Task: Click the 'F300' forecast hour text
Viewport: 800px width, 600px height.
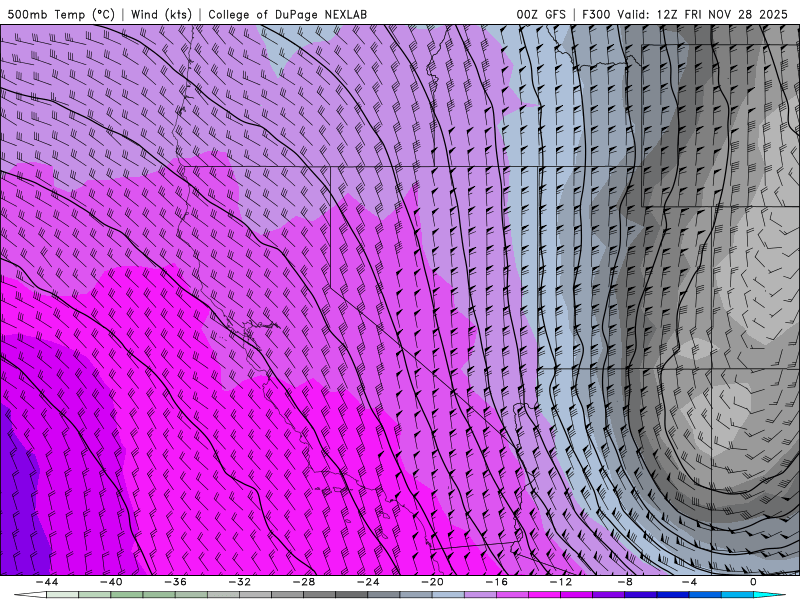Action: tap(596, 14)
